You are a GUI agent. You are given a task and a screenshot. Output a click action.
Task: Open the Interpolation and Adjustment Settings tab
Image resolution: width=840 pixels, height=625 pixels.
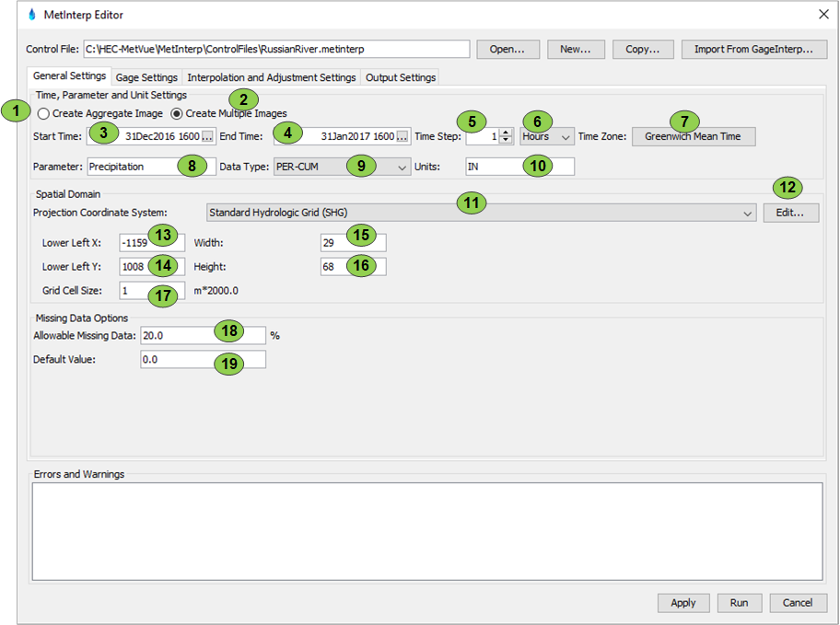(271, 78)
